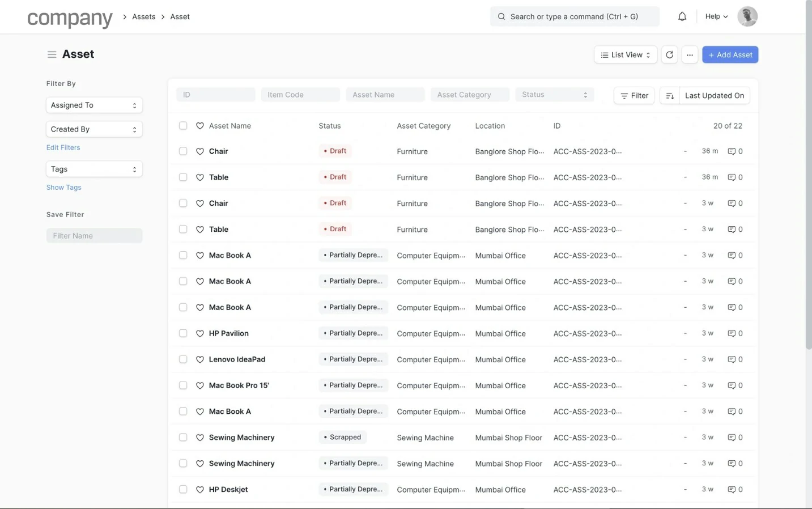Open the Status filter dropdown
The image size is (812, 509).
tap(554, 95)
